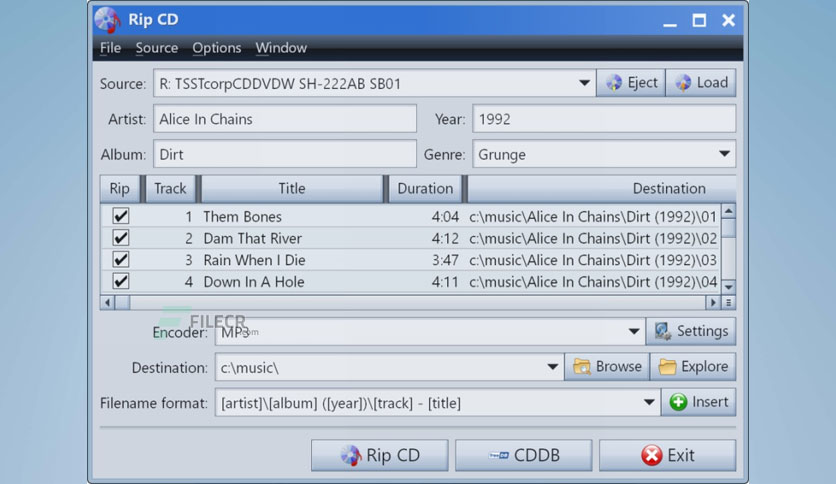Expand the Source drive dropdown

(x=584, y=83)
